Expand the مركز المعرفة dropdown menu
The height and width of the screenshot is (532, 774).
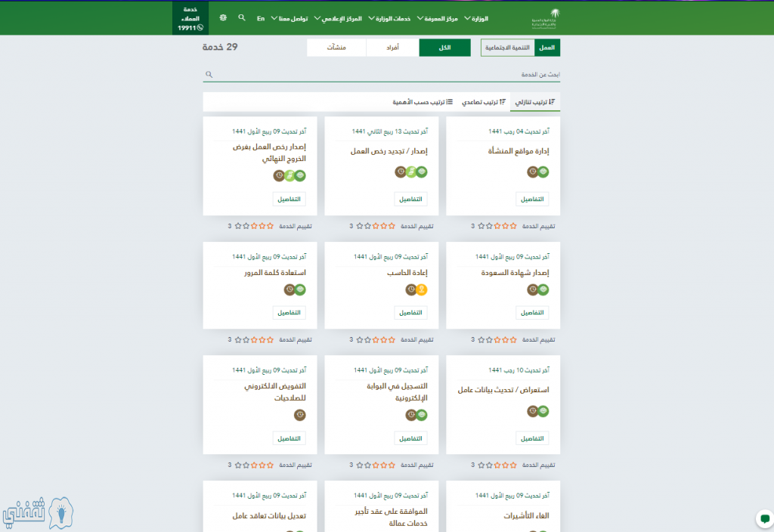click(x=438, y=19)
